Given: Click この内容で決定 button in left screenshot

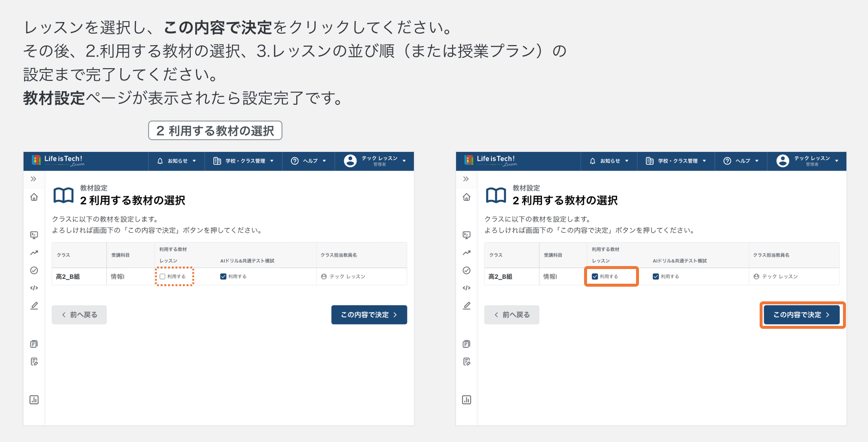Looking at the screenshot, I should click(369, 315).
